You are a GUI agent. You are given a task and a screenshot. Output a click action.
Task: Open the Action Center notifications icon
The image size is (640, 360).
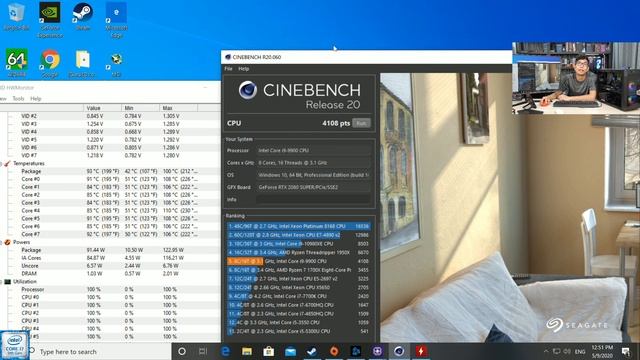tap(626, 351)
